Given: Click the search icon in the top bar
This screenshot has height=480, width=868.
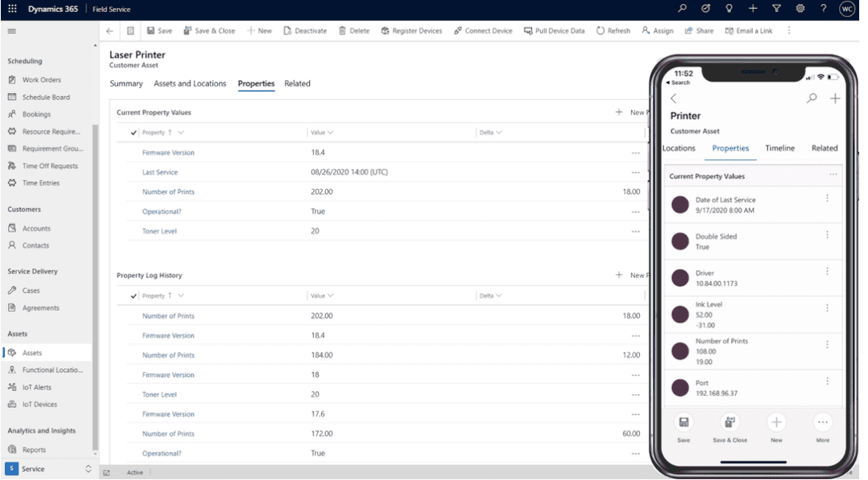Looking at the screenshot, I should pos(682,8).
